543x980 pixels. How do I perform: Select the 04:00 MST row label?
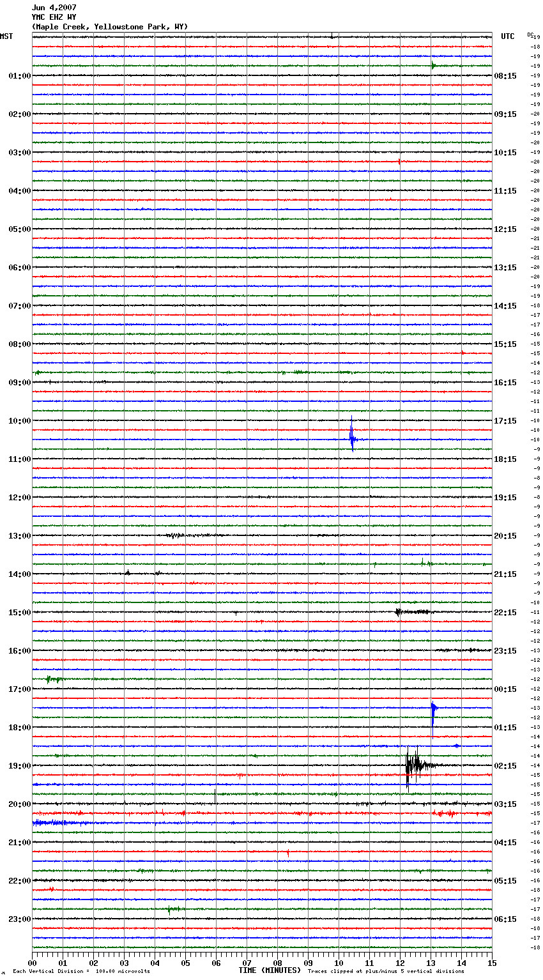[x=20, y=191]
